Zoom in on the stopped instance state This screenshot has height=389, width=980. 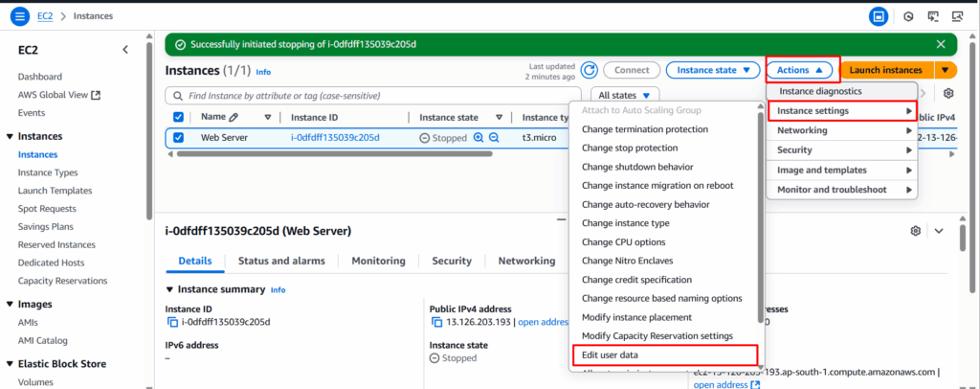pos(479,138)
